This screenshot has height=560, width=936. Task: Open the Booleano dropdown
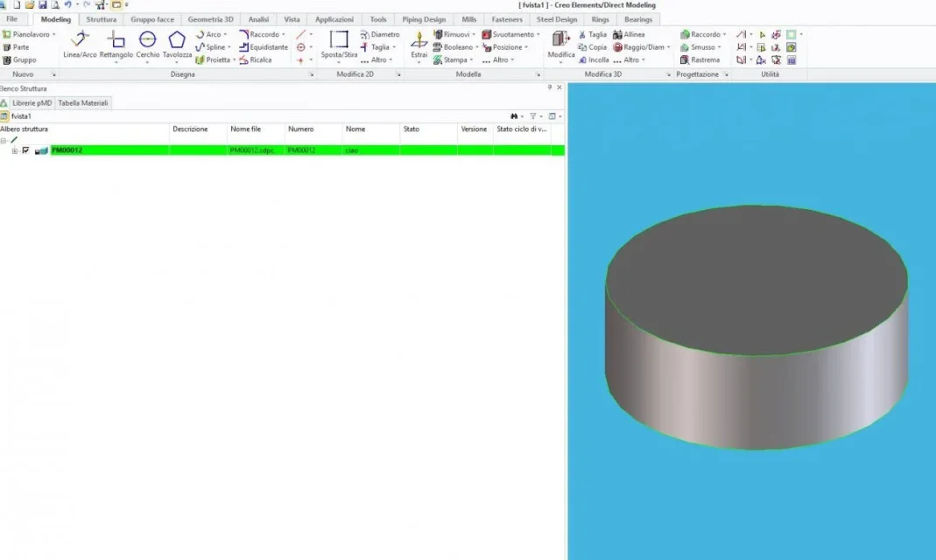tap(477, 47)
